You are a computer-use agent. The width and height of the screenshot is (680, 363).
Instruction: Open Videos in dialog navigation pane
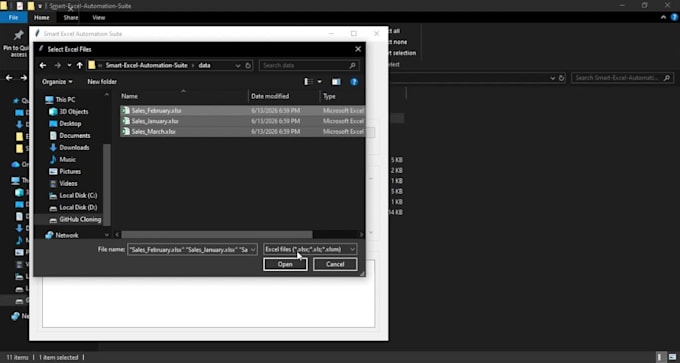point(68,183)
